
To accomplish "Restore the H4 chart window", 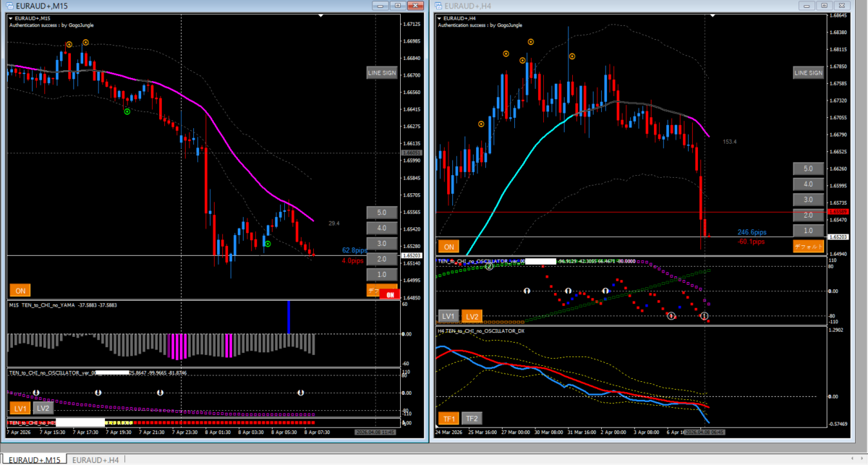I will 824,5.
